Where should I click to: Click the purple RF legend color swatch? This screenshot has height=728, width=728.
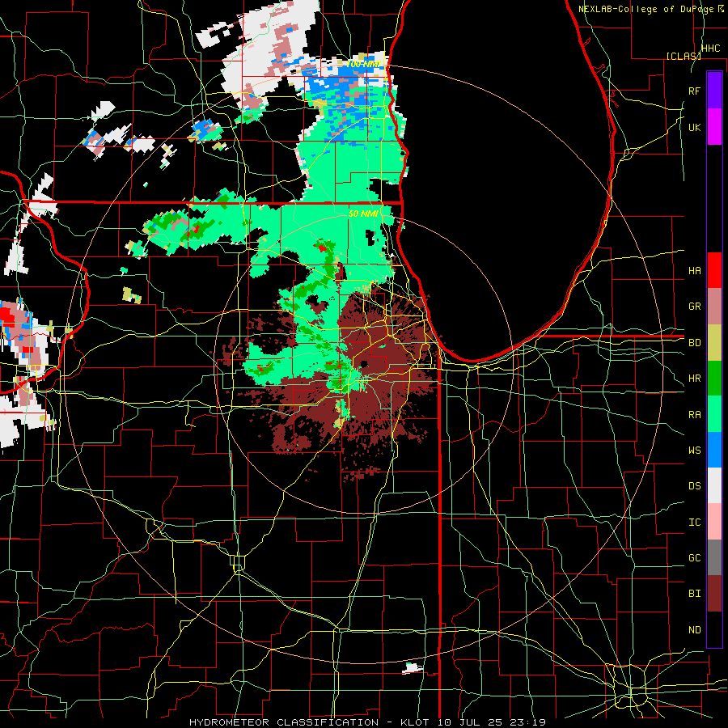(x=714, y=91)
